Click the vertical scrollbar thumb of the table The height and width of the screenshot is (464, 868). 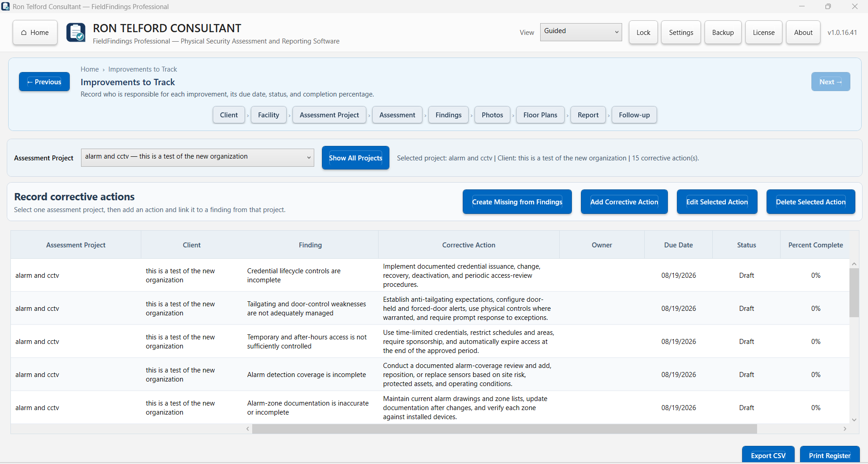(854, 292)
